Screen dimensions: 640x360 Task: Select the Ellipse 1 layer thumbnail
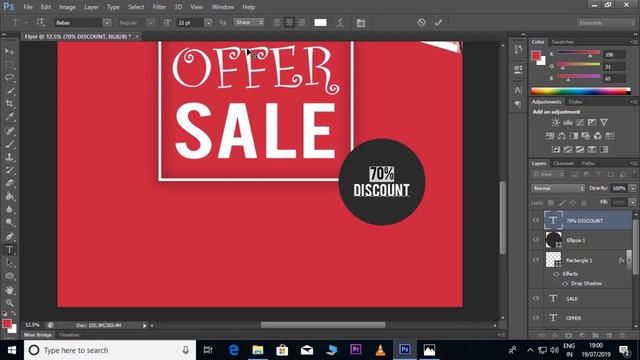(553, 240)
